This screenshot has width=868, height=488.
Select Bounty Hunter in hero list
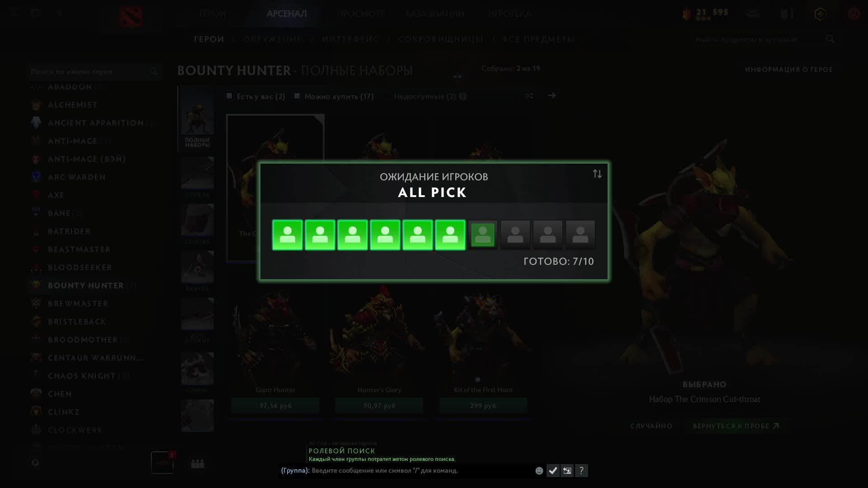(86, 286)
